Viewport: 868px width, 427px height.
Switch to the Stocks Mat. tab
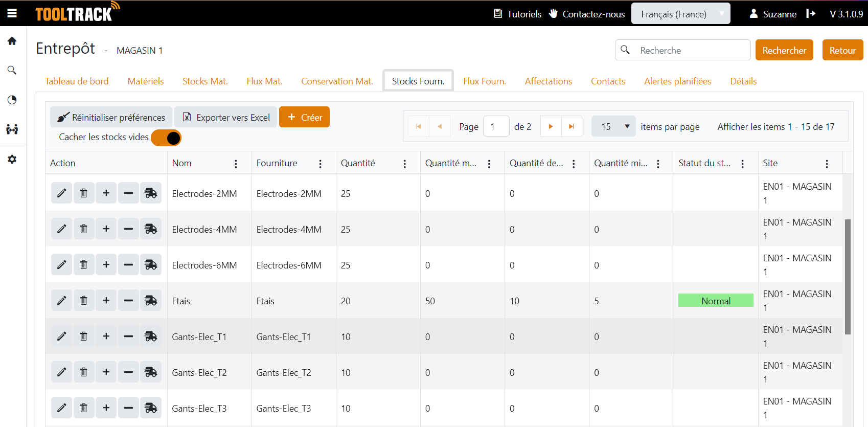205,81
